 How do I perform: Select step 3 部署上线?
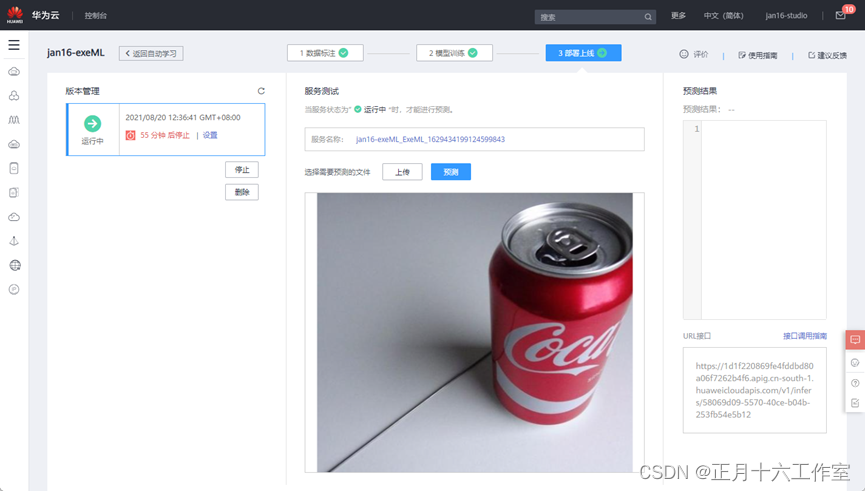click(x=583, y=53)
